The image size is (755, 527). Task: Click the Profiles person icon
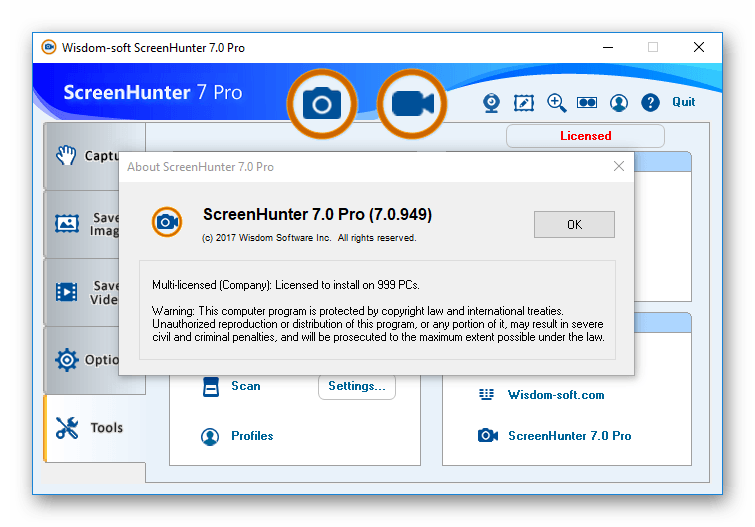click(210, 436)
